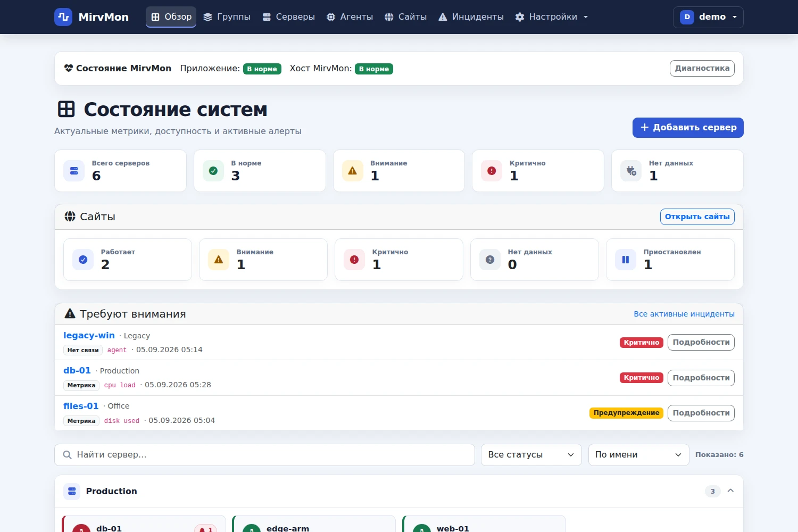
Task: Click sites Внимание triangle icon
Action: click(x=219, y=260)
